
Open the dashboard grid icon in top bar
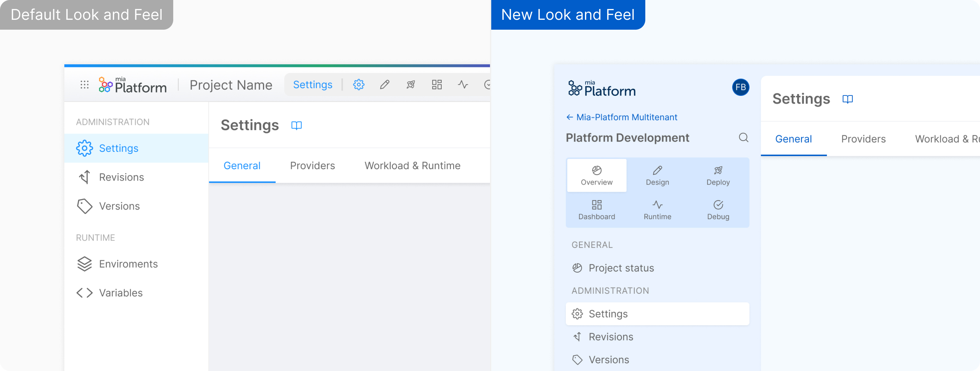click(437, 84)
